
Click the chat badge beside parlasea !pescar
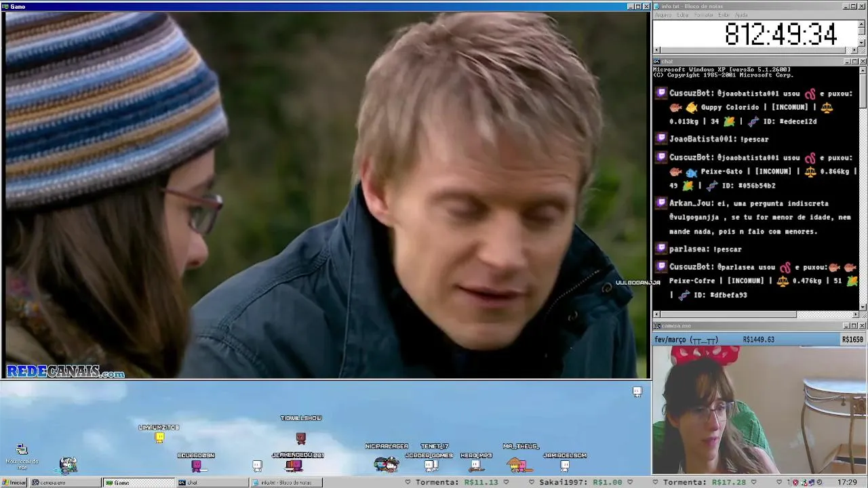pos(662,249)
